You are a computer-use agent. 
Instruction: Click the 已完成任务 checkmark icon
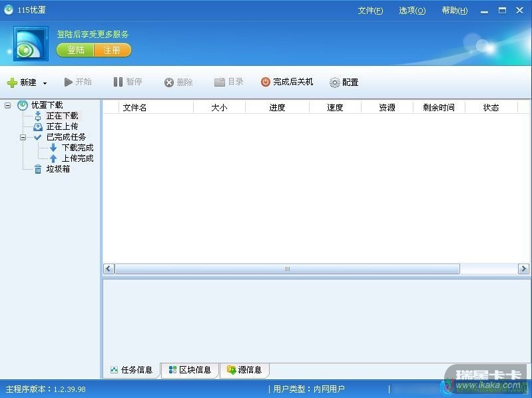click(x=38, y=137)
